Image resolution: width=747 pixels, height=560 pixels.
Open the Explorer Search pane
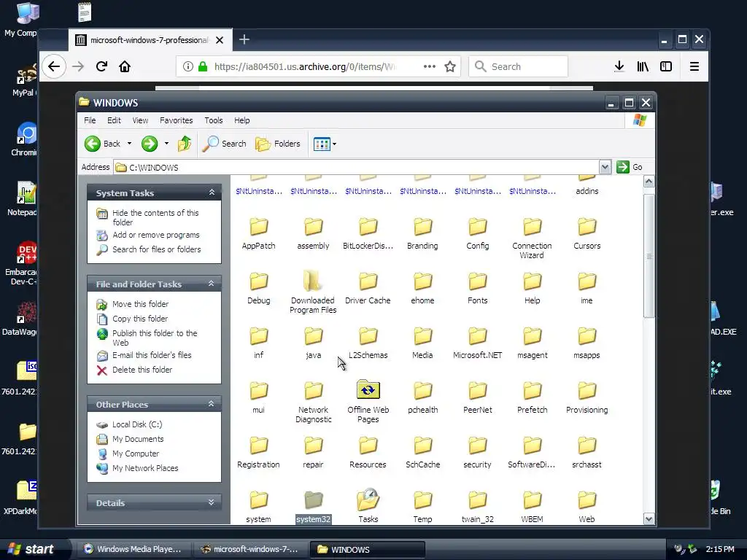tap(224, 144)
